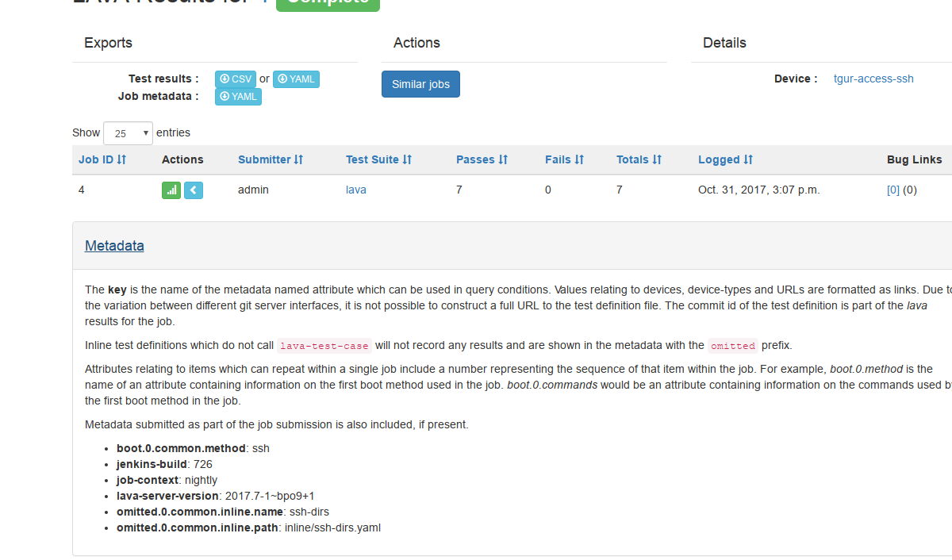
Task: Toggle the Metadata section heading
Action: (114, 246)
